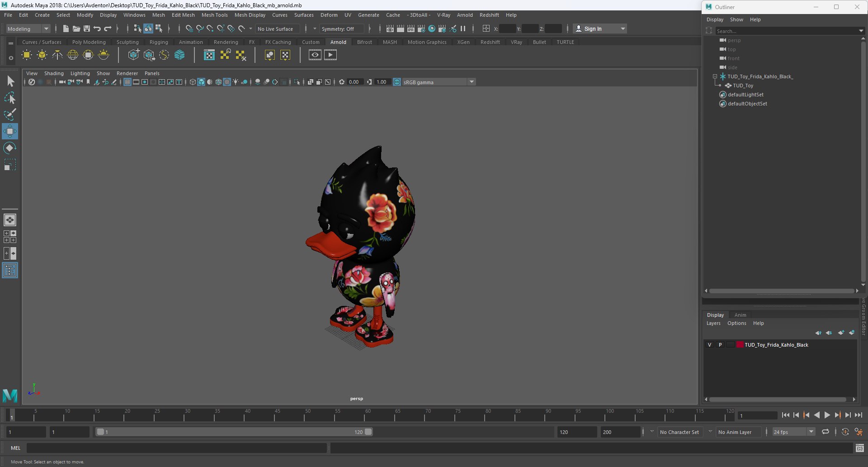The height and width of the screenshot is (467, 868).
Task: Open Layers menu in layer editor
Action: (713, 323)
